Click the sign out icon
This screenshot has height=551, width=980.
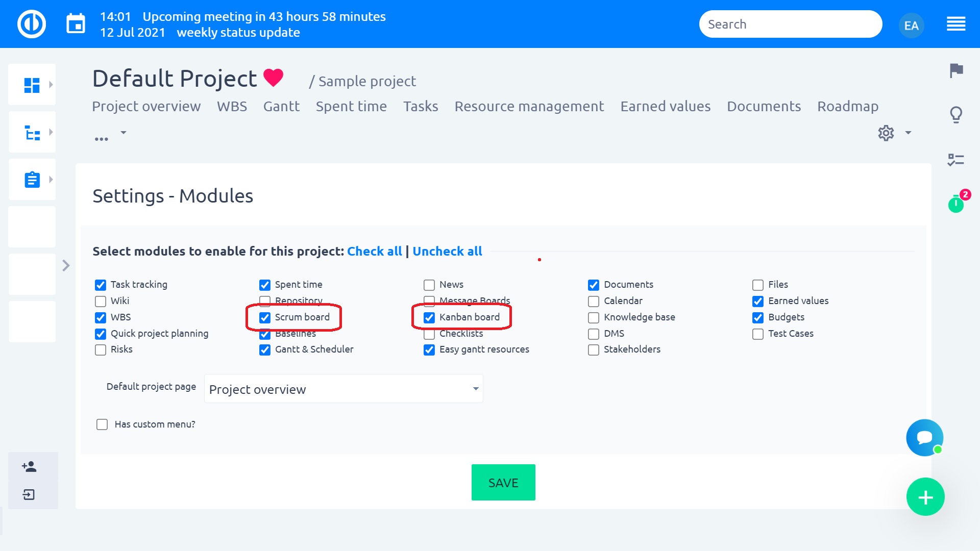pyautogui.click(x=29, y=494)
